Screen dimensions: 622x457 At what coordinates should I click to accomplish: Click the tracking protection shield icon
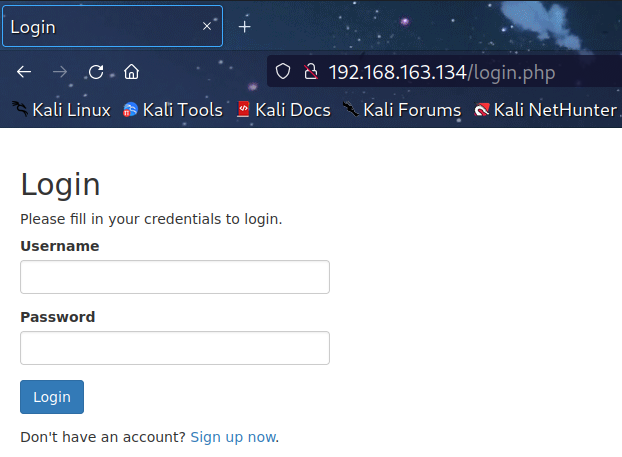(x=283, y=72)
